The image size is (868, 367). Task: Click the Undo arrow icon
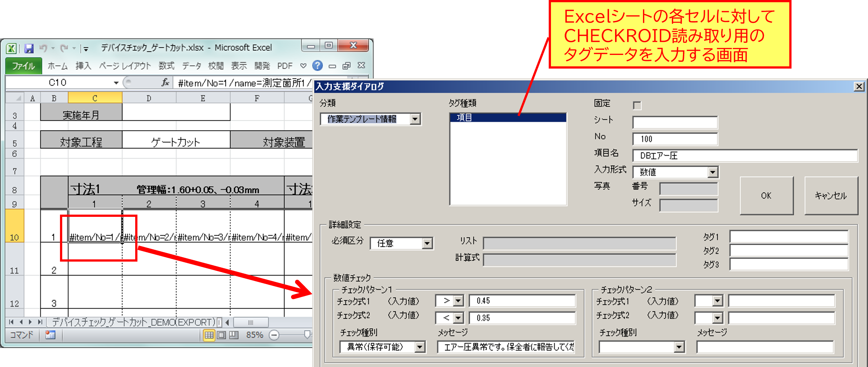pyautogui.click(x=43, y=49)
